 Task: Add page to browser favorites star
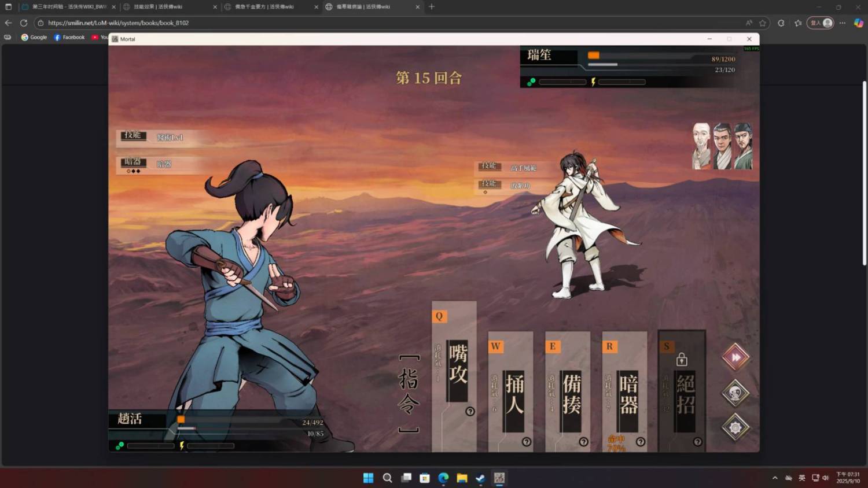click(x=763, y=23)
